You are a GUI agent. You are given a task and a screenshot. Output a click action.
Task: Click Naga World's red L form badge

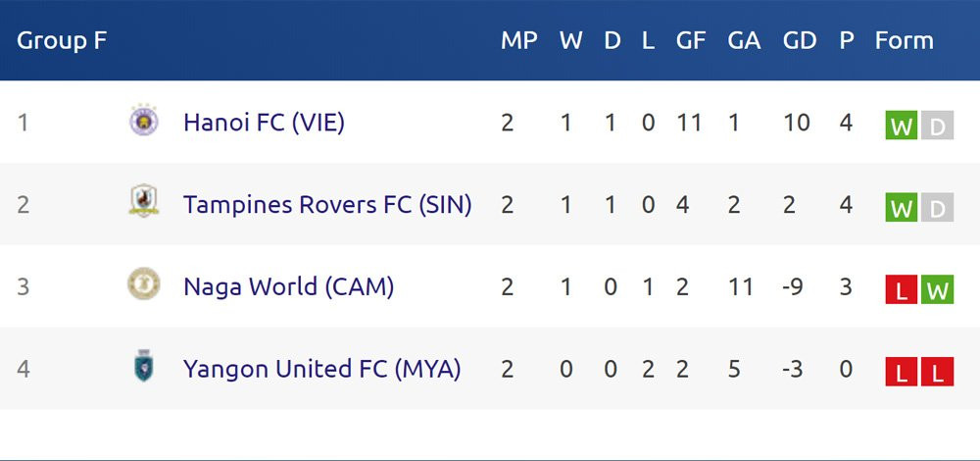(902, 291)
